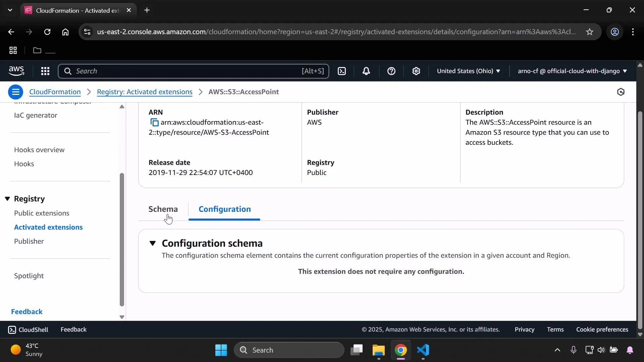The height and width of the screenshot is (362, 644).
Task: Open the AWS services grid icon
Action: [45, 71]
